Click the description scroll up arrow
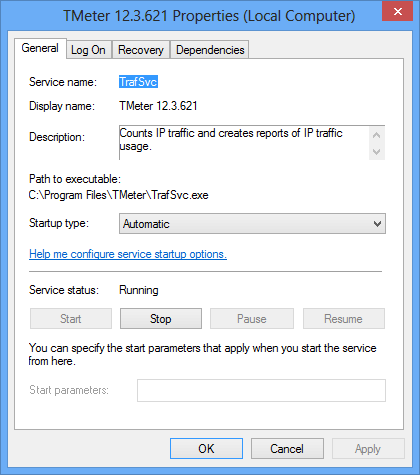The width and height of the screenshot is (420, 475). [377, 135]
